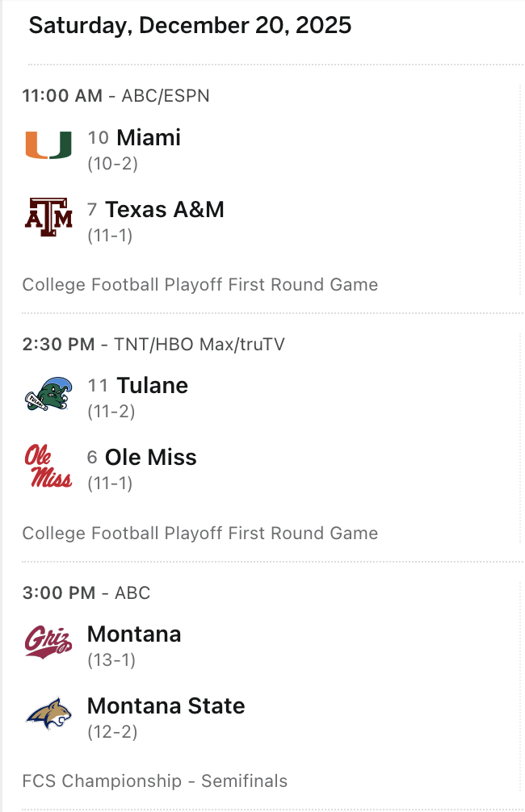Open the Ole Miss team link
This screenshot has height=812, width=525.
point(150,458)
